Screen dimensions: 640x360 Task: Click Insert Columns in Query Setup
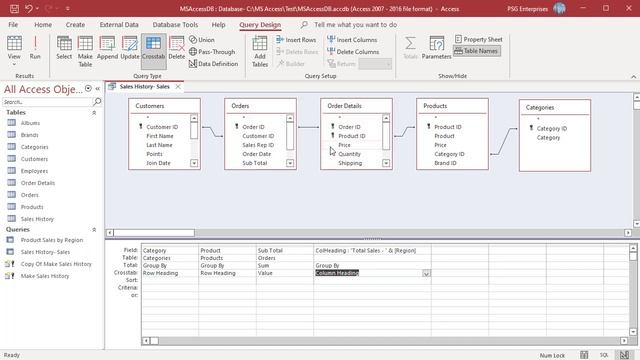[352, 40]
